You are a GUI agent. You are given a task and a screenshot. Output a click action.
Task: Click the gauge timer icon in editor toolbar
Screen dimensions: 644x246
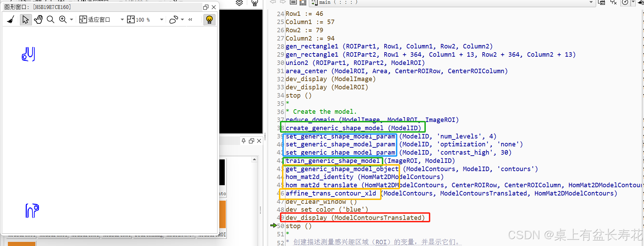click(x=625, y=2)
